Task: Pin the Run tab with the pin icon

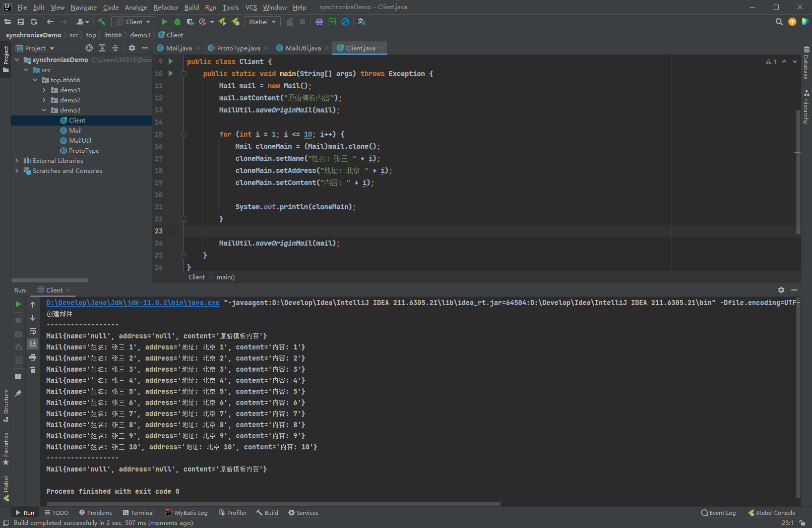Action: pos(18,393)
